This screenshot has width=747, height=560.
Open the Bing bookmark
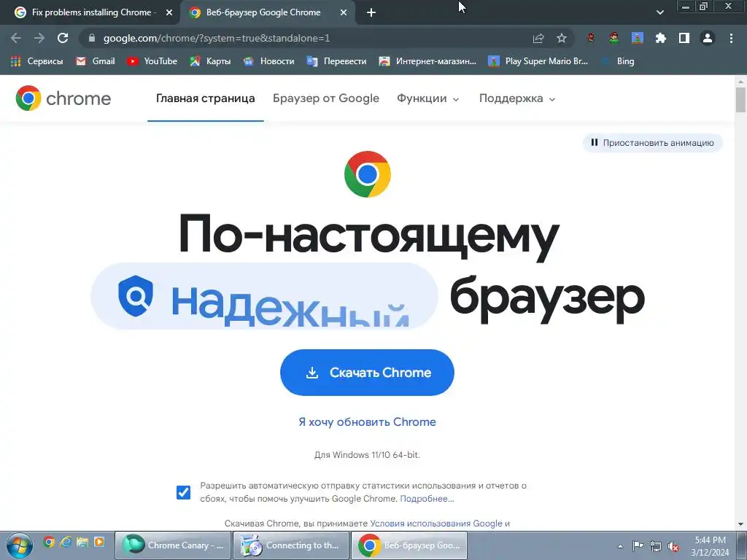coord(617,61)
